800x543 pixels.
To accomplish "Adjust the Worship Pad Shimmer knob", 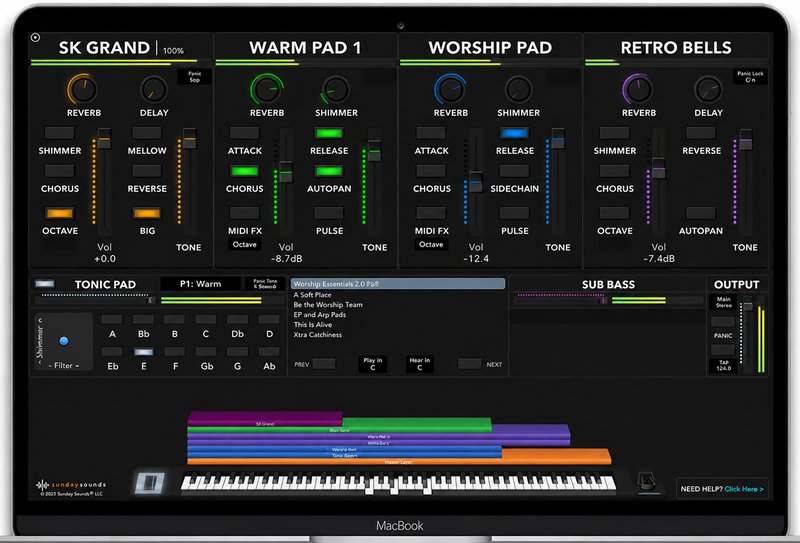I will pyautogui.click(x=518, y=89).
